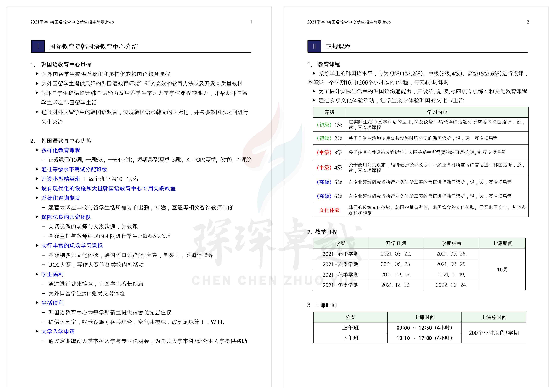This screenshot has width=554, height=392.
Task: Click heading 教学日程
Action: tap(326, 232)
